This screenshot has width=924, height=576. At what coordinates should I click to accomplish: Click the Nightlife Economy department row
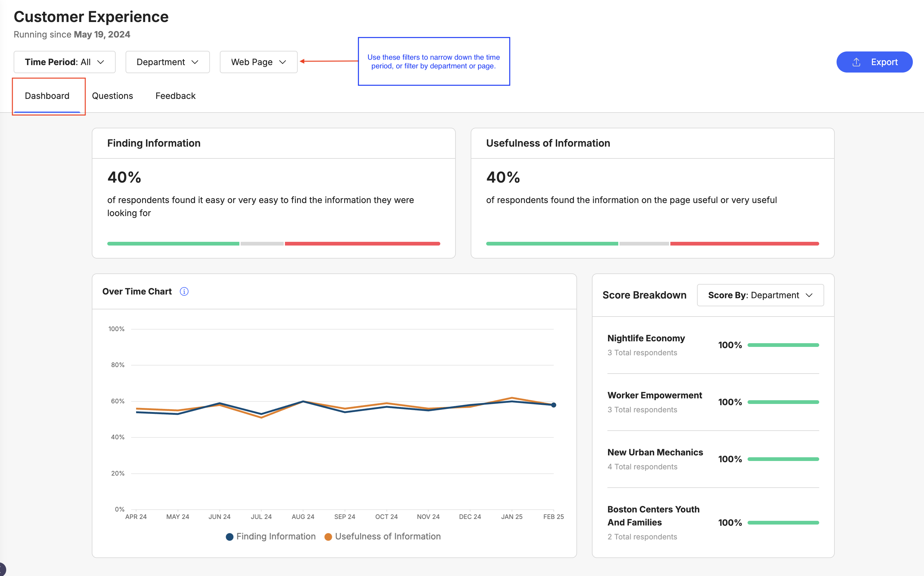pyautogui.click(x=646, y=338)
